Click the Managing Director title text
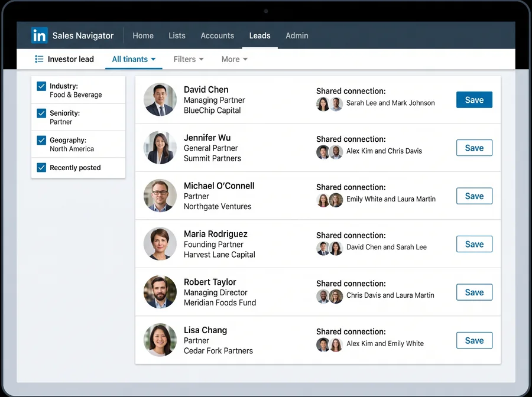This screenshot has height=397, width=532. click(x=215, y=292)
